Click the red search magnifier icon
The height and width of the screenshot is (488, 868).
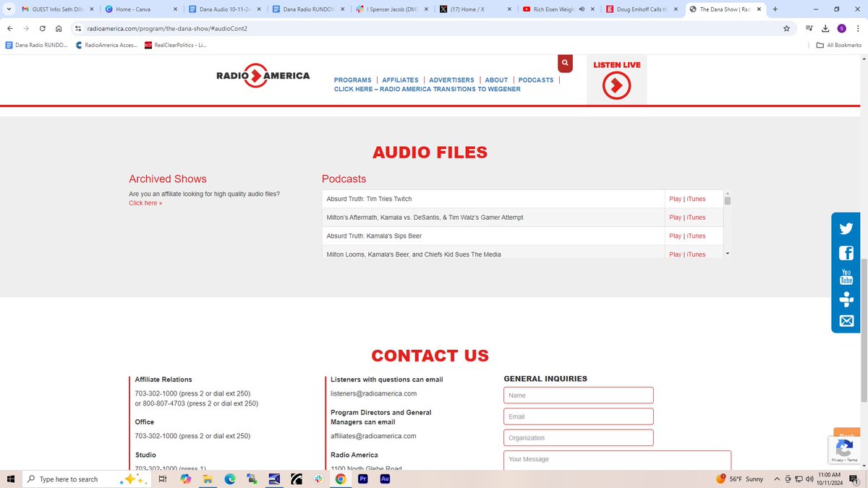coord(565,63)
